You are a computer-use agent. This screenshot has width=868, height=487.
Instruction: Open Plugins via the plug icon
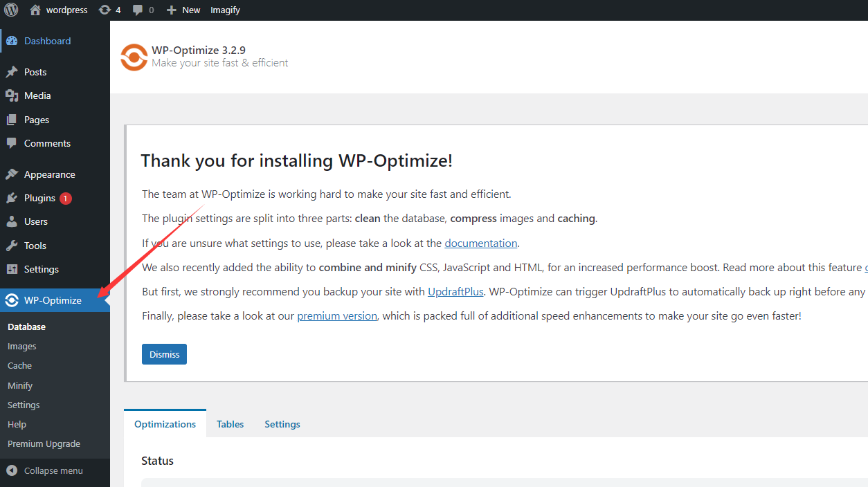coord(12,198)
